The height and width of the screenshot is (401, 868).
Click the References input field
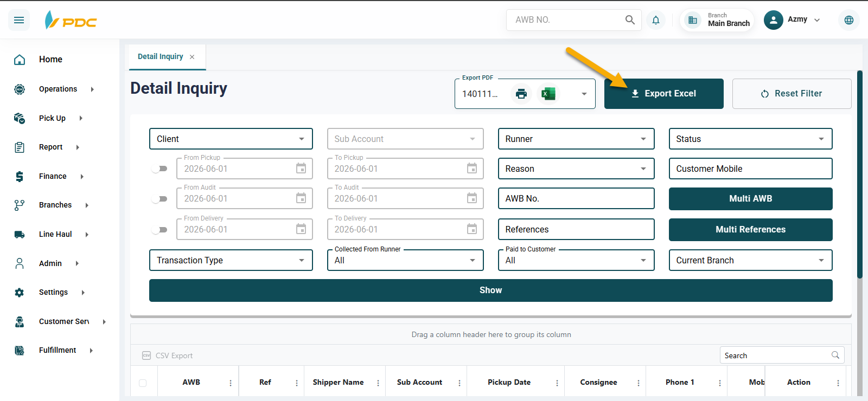coord(576,229)
